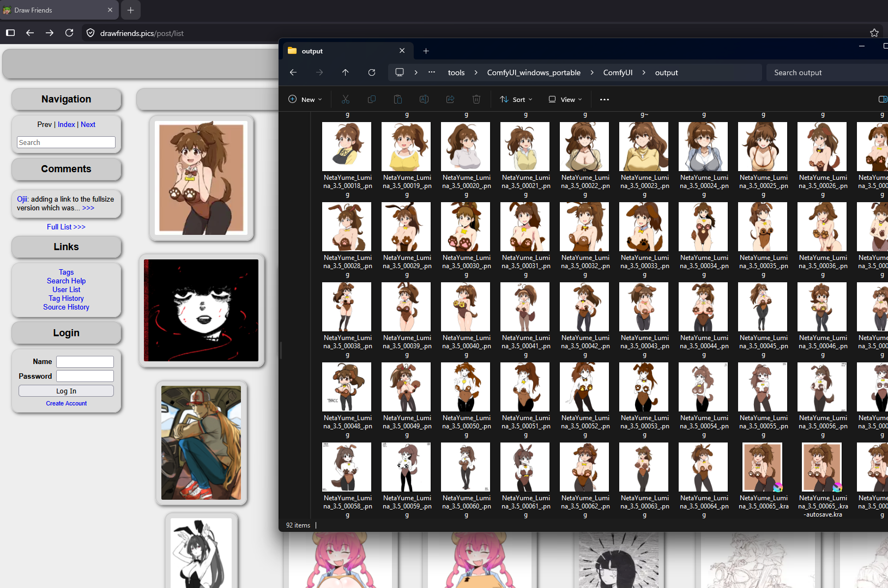Select the Draw Friends browser tab
This screenshot has height=588, width=888.
(x=59, y=10)
